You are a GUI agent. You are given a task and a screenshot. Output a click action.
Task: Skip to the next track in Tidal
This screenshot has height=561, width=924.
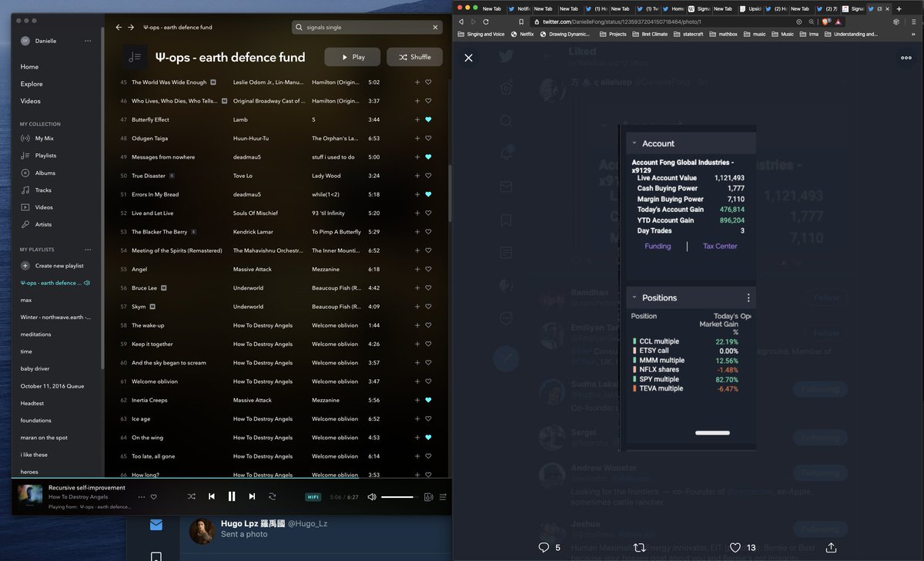252,497
